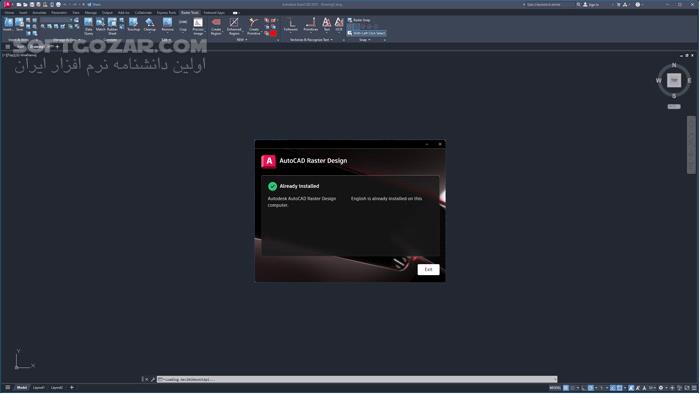Select the Create Primitive tool

254,26
